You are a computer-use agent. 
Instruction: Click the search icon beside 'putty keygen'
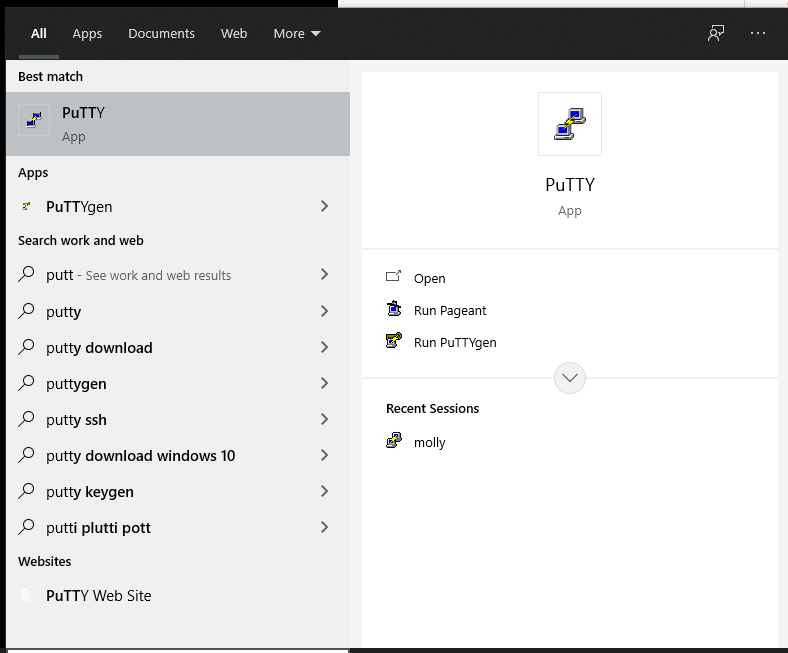tap(26, 491)
